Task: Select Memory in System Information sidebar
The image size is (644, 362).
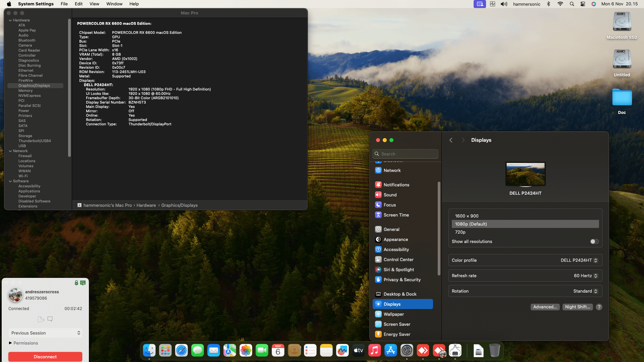Action: 35,90
